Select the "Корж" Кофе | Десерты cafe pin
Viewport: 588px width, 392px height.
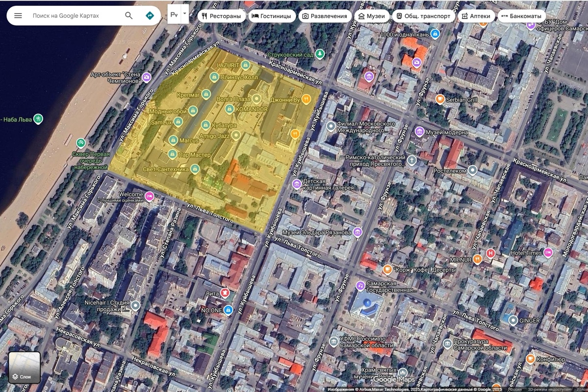(388, 269)
